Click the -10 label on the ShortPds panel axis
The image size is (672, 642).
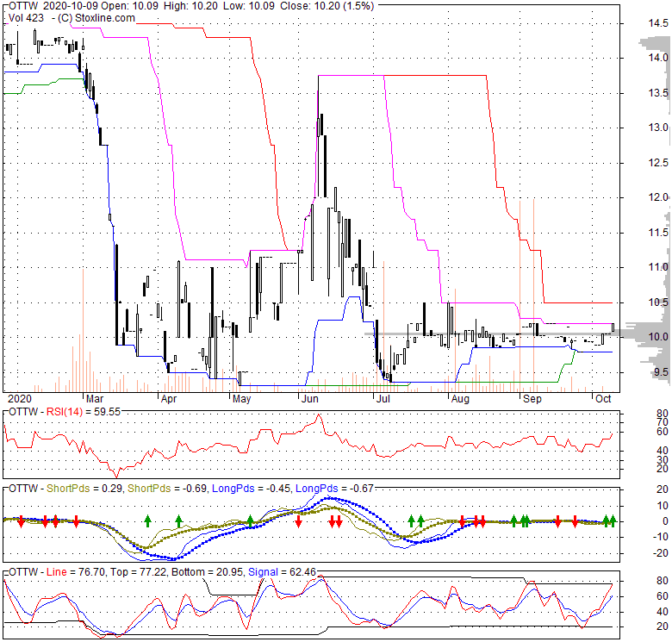click(x=661, y=537)
